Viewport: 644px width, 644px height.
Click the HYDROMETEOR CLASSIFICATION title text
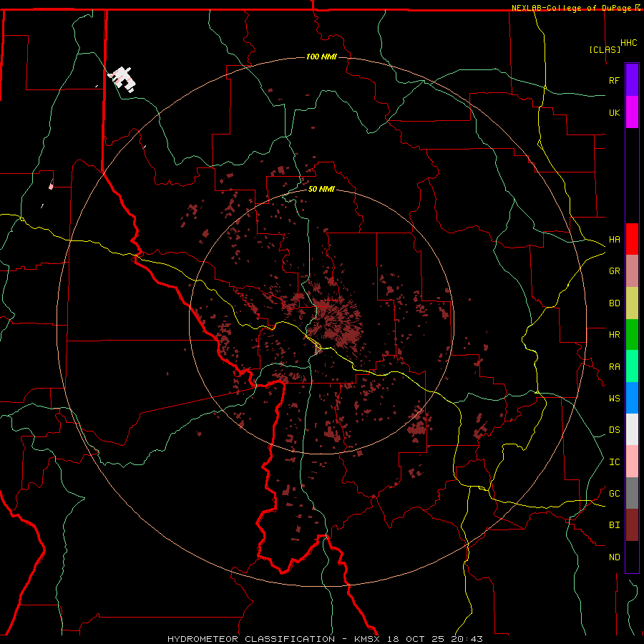(251, 639)
